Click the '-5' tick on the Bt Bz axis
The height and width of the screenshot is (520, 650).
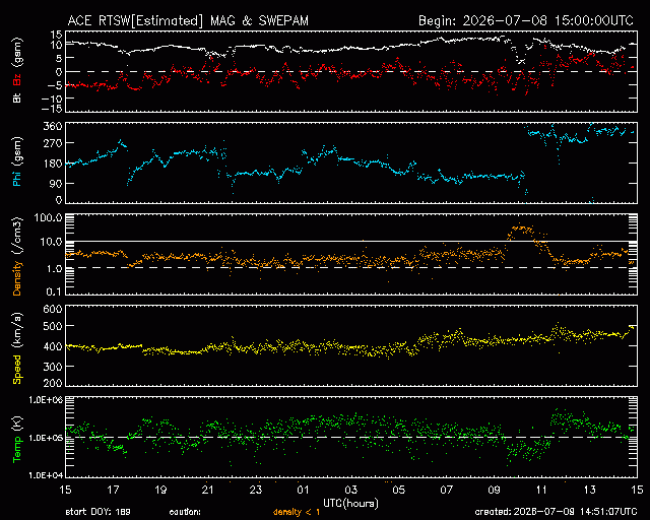click(56, 85)
